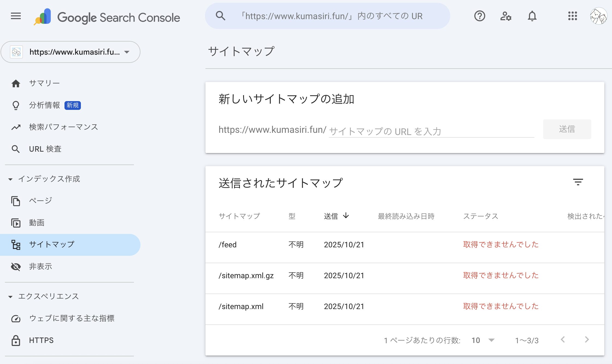Open the filter icon on submitted sitemaps

click(x=578, y=182)
